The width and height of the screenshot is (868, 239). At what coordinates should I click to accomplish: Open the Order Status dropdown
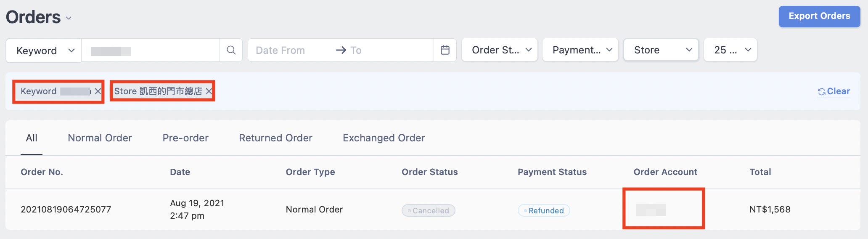(500, 50)
